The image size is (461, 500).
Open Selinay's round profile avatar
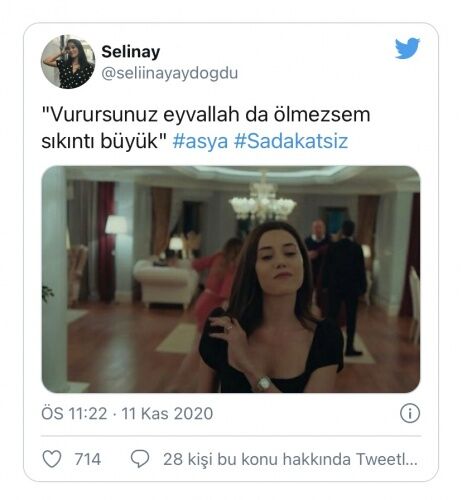pos(68,62)
